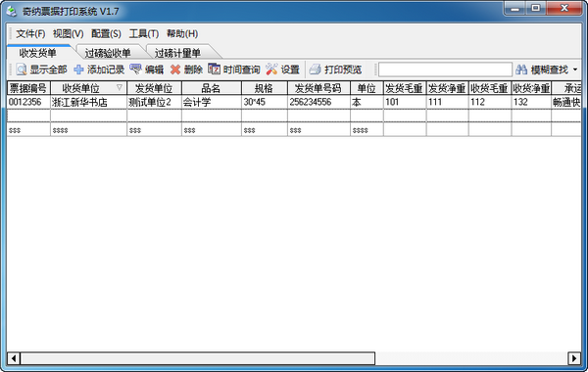The image size is (588, 372).
Task: Select the cell 测试单位2
Action: point(154,102)
